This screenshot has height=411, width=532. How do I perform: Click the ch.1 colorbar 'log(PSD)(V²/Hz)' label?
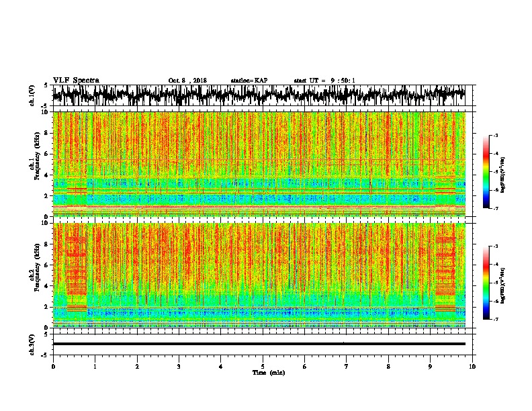(x=503, y=175)
